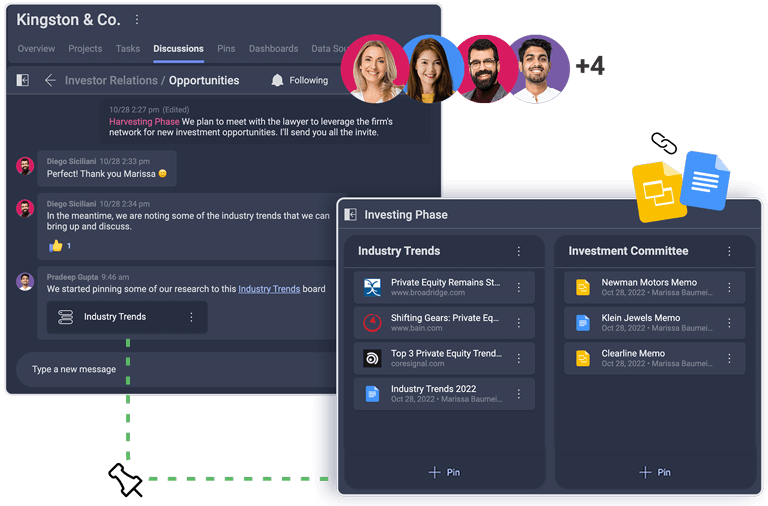The height and width of the screenshot is (506, 768).
Task: Switch to the Dashboards tab
Action: tap(273, 48)
